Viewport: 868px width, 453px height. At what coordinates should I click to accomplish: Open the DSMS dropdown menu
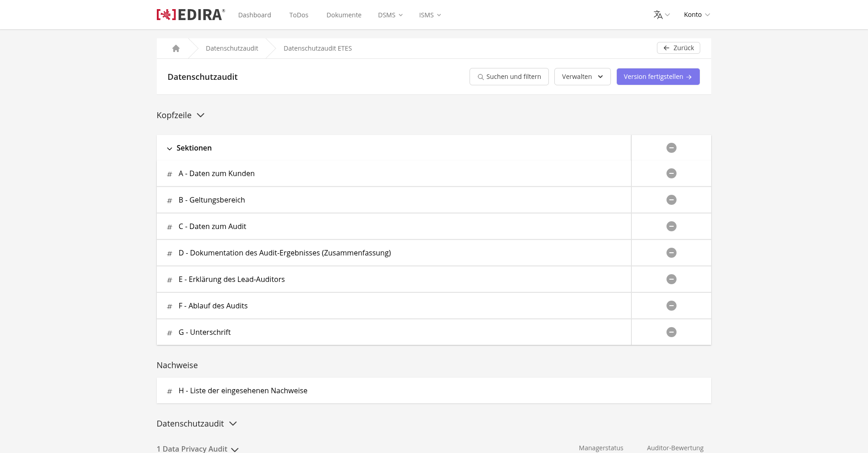(x=390, y=15)
